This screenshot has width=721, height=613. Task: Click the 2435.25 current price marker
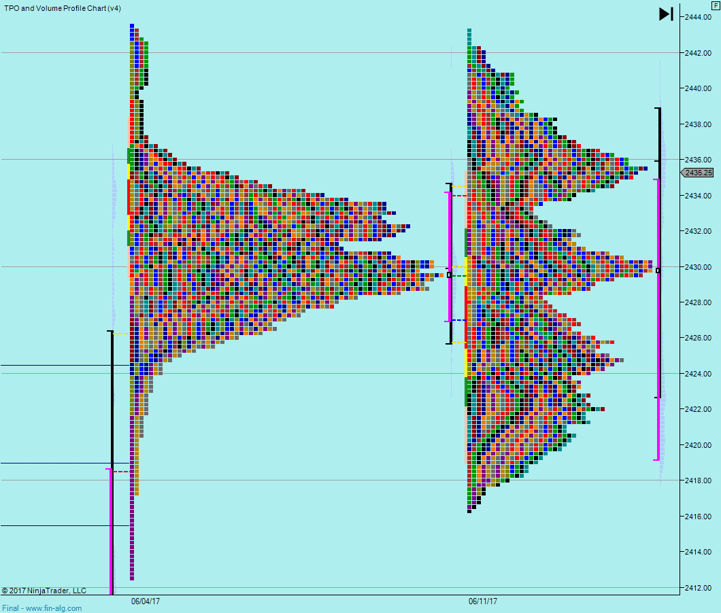[698, 173]
